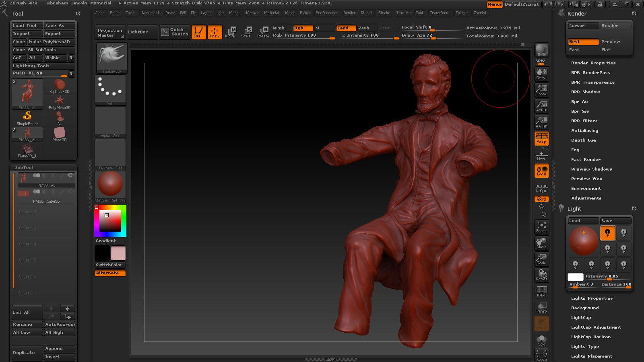This screenshot has width=644, height=362.
Task: Open the Preferences menu
Action: pyautogui.click(x=327, y=13)
